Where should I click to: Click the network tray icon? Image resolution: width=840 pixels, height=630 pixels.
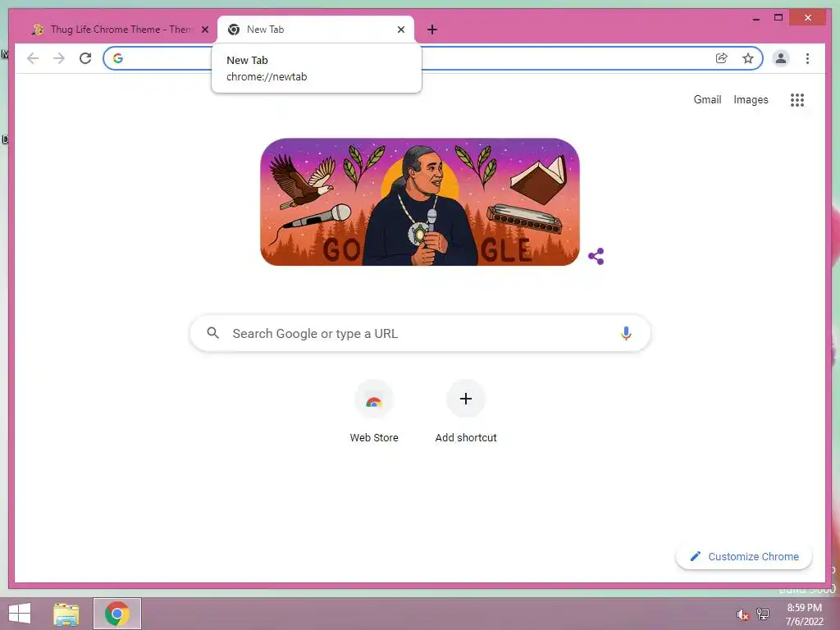[x=763, y=614]
